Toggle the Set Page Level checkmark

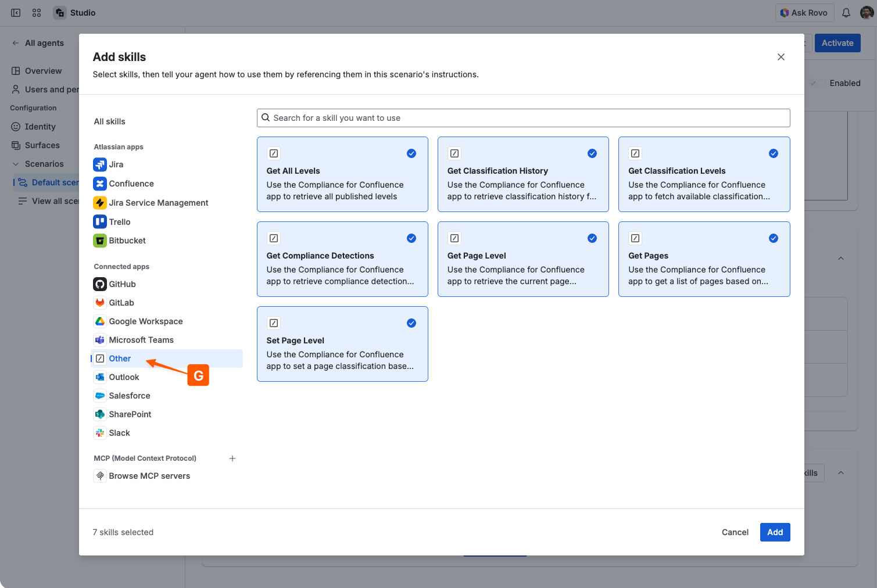[x=411, y=323]
